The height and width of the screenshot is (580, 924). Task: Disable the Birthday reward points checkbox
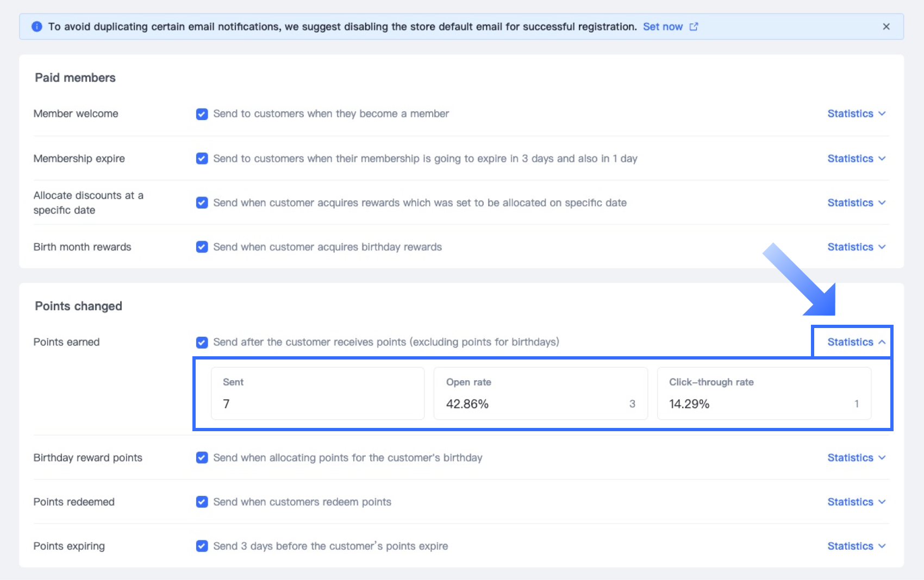202,458
